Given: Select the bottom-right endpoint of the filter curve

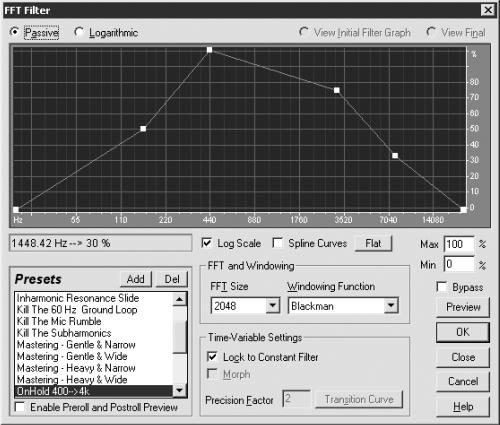Looking at the screenshot, I should pyautogui.click(x=463, y=210).
